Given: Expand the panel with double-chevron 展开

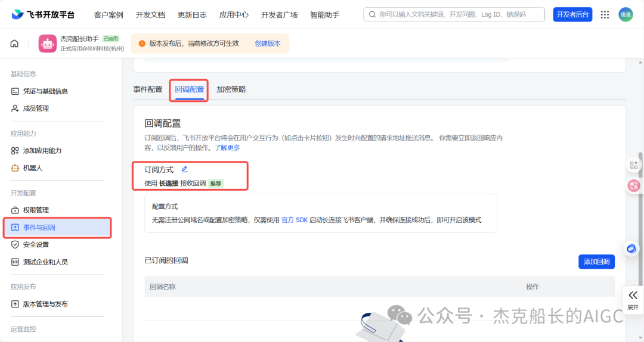Looking at the screenshot, I should [x=633, y=300].
